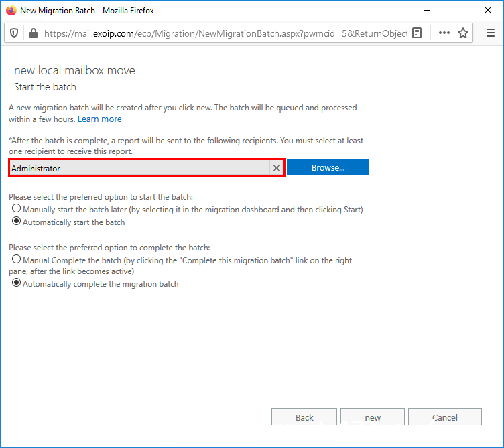Open the Learn more link
Screen dimensions: 504x448
click(100, 119)
